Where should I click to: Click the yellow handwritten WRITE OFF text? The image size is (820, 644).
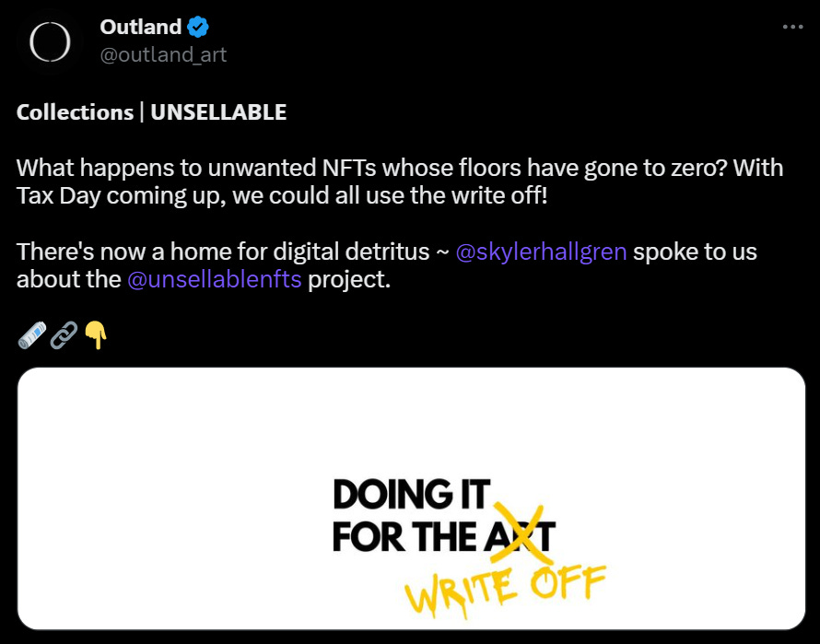505,589
